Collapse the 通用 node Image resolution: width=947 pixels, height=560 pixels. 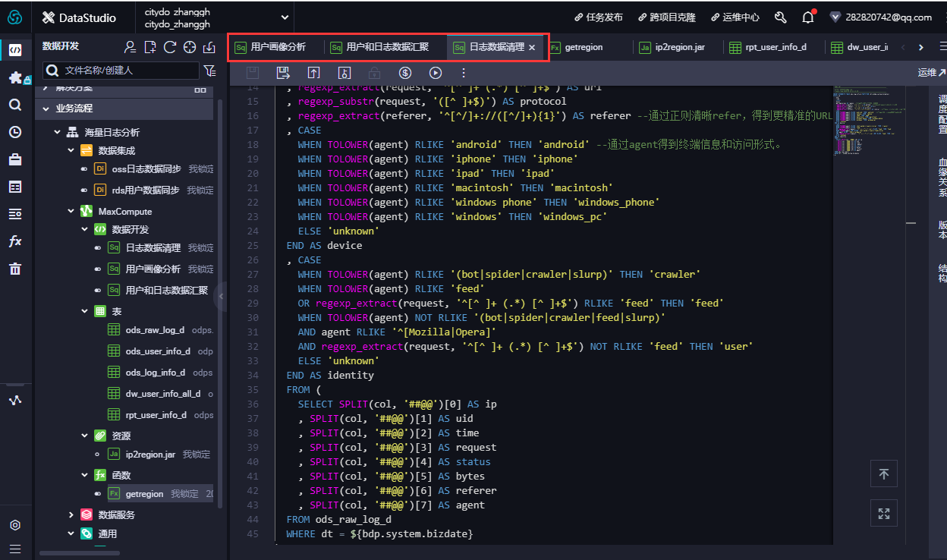coord(71,533)
